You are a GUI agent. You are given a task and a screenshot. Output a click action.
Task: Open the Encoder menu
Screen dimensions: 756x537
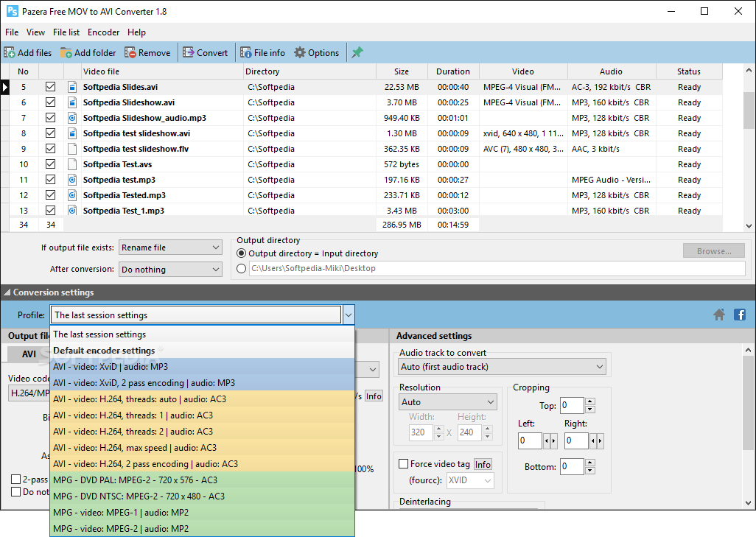[x=103, y=32]
